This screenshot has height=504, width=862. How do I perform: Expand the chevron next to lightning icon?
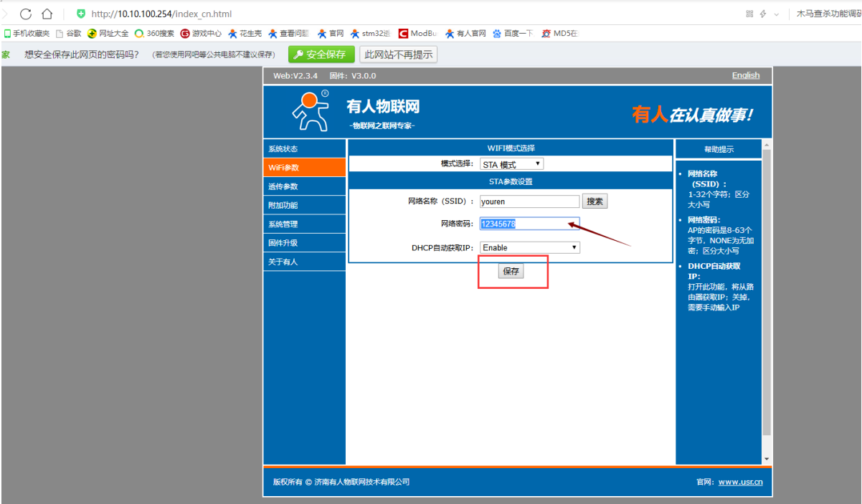(776, 14)
